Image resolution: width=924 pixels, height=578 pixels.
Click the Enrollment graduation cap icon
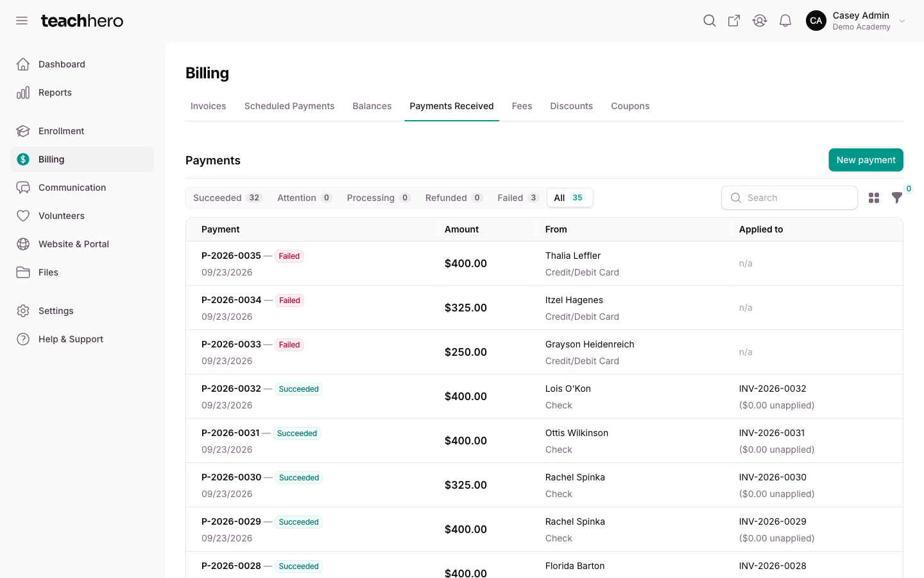coord(23,131)
